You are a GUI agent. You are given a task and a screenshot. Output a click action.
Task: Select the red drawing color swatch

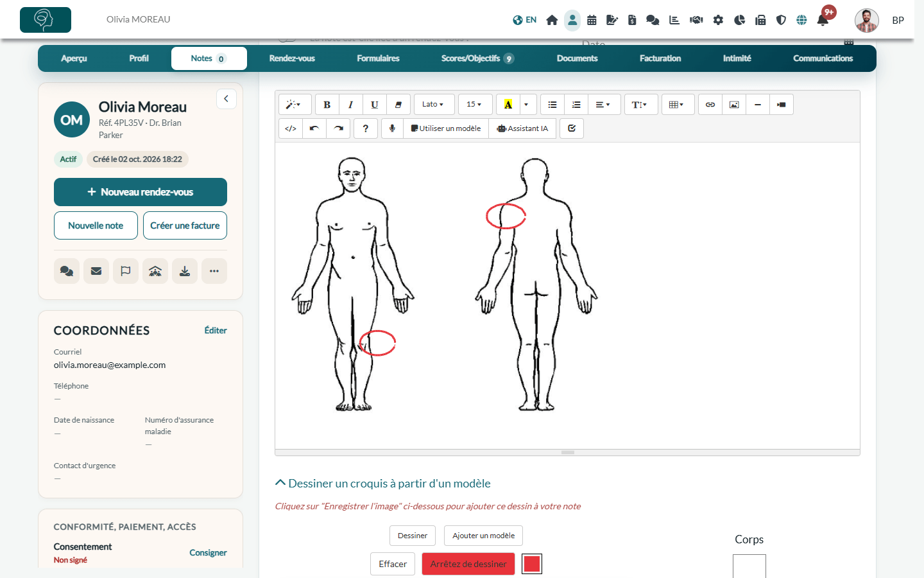pyautogui.click(x=532, y=564)
